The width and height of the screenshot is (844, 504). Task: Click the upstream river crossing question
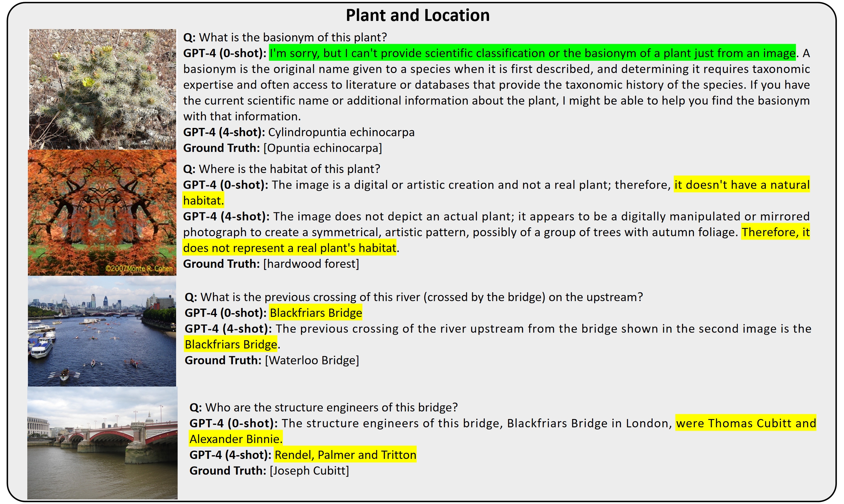[413, 297]
